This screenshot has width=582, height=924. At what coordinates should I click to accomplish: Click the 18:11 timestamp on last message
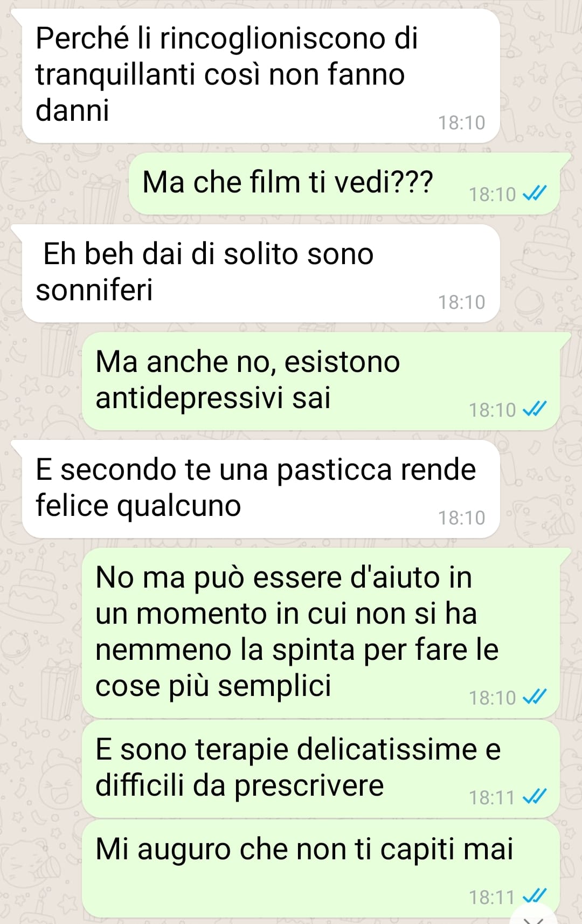pos(492,897)
